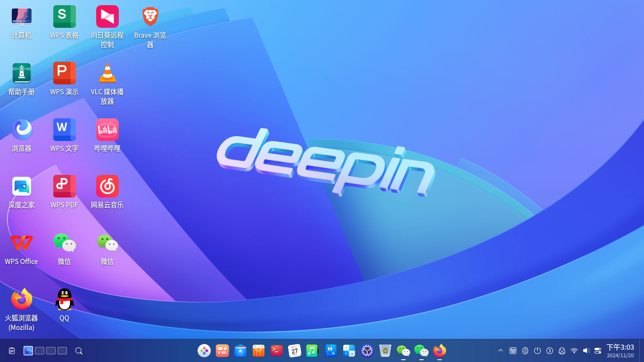Open Control Center gear icon in the dock

(x=367, y=351)
